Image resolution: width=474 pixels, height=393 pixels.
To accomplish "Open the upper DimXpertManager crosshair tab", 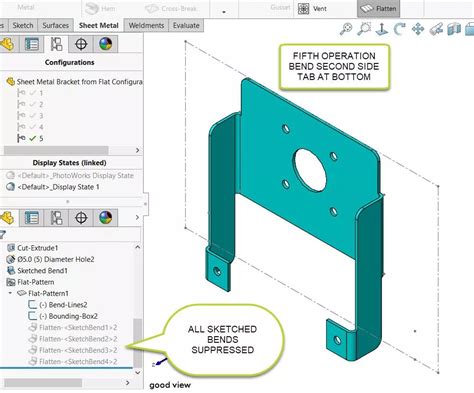I will [x=81, y=44].
